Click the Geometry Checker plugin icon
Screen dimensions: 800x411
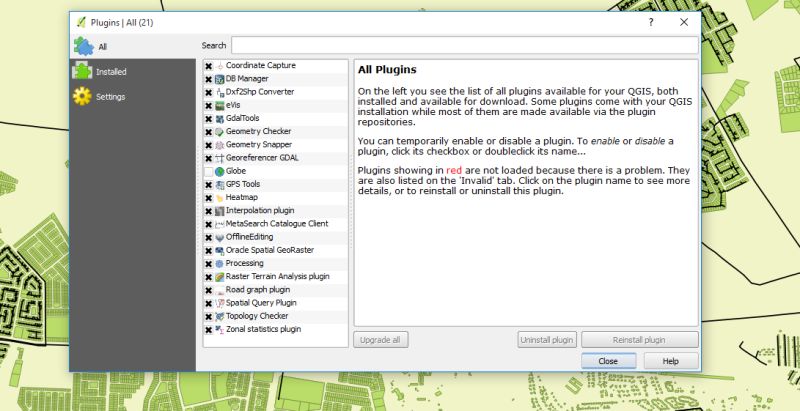click(219, 132)
